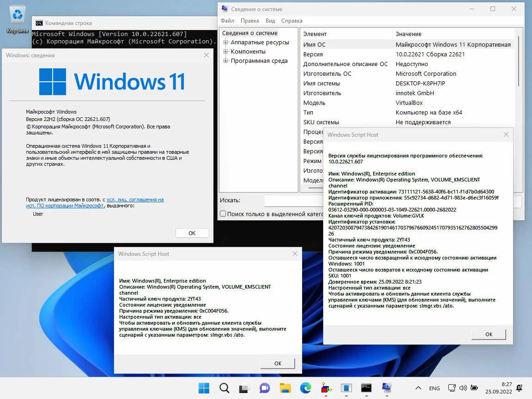Expand the Программная среда tree node
Screen dimensions: 532x399
[226, 61]
